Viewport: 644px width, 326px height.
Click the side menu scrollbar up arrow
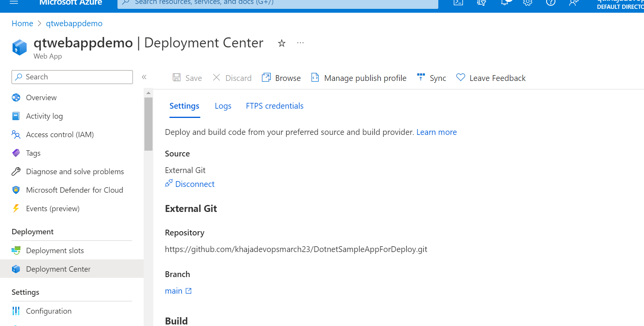pos(148,93)
